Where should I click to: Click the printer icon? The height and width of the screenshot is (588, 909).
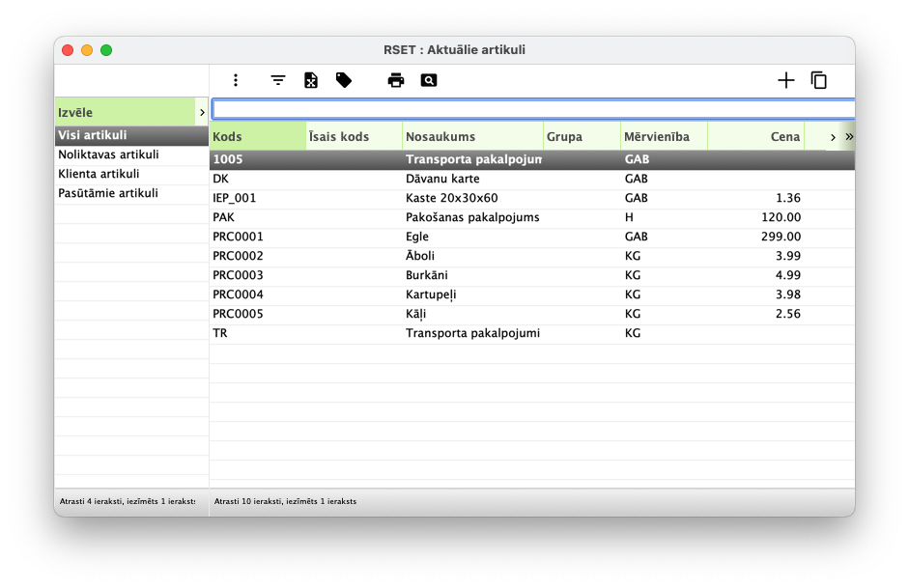coord(396,81)
